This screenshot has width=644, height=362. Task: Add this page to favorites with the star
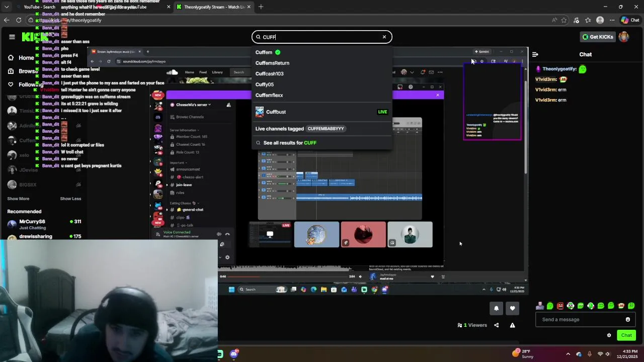[x=564, y=20]
